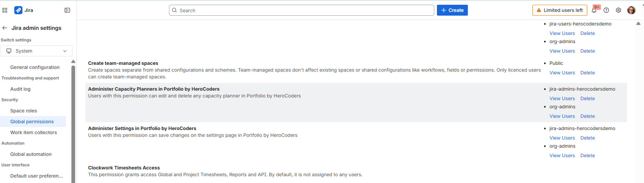
Task: Open General configuration in the sidebar
Action: pyautogui.click(x=35, y=67)
